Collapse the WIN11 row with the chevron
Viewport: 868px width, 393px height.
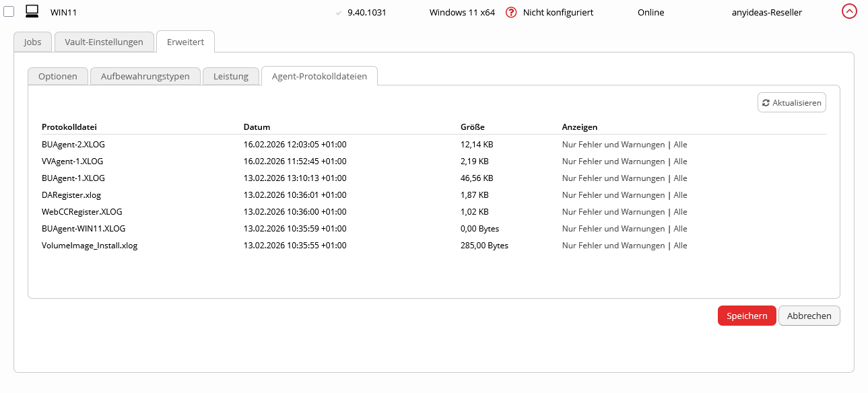point(849,11)
